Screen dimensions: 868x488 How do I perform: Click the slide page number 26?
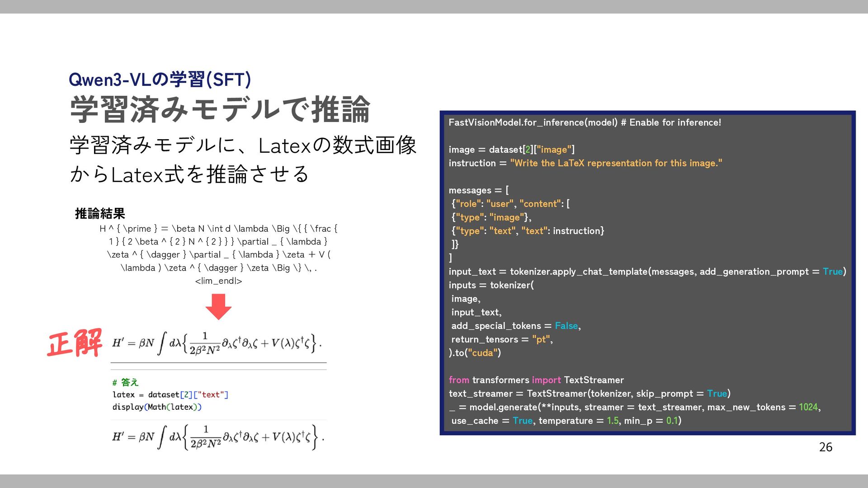[x=825, y=447]
